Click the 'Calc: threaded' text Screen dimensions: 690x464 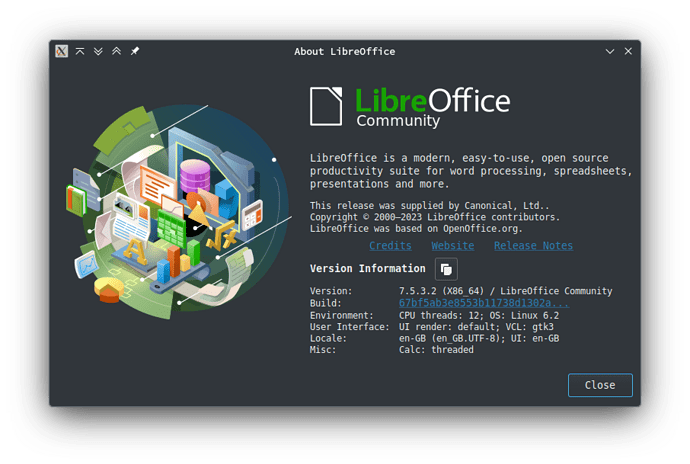tap(436, 350)
